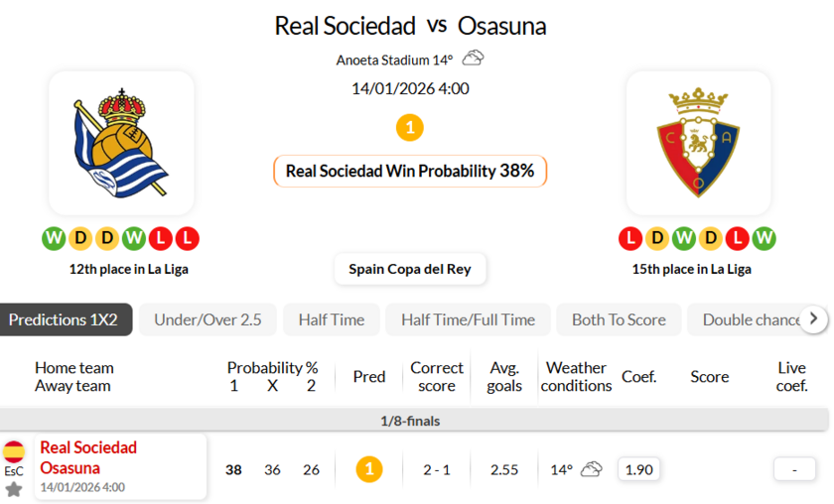Click the cloudy weather icon beside Anoeta Stadium
Screen dimensions: 834x504
point(474,59)
